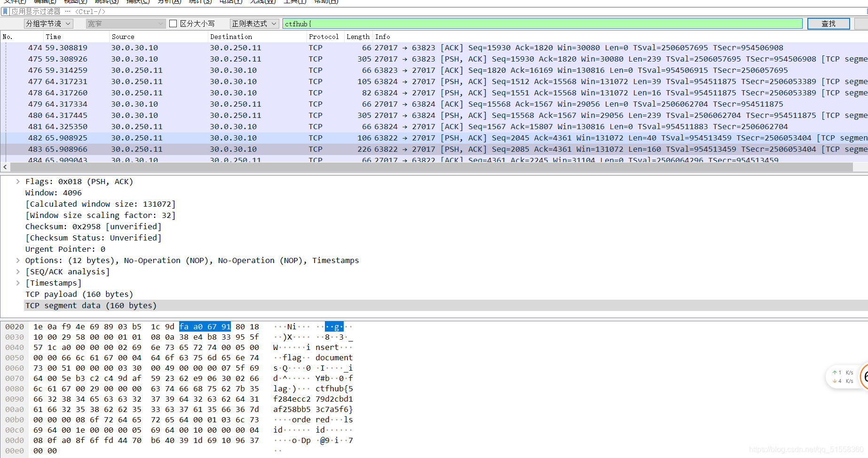Sort by the Source column header
The width and height of the screenshot is (868, 458).
pos(158,37)
